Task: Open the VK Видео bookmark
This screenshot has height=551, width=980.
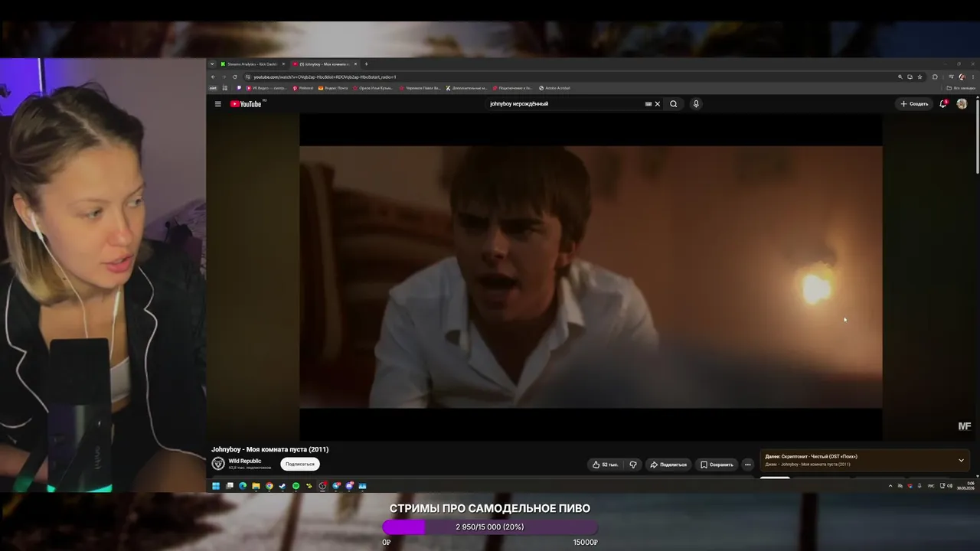Action: [266, 88]
